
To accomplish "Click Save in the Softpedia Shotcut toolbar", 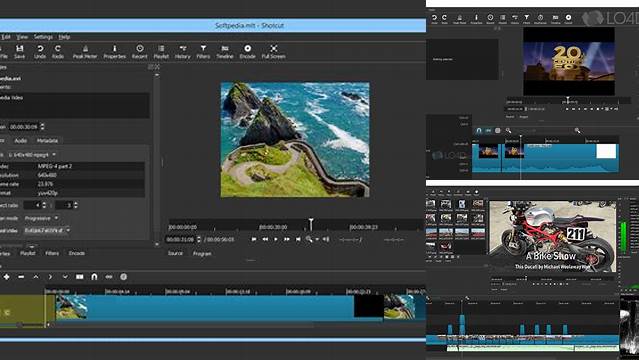I will tap(19, 52).
